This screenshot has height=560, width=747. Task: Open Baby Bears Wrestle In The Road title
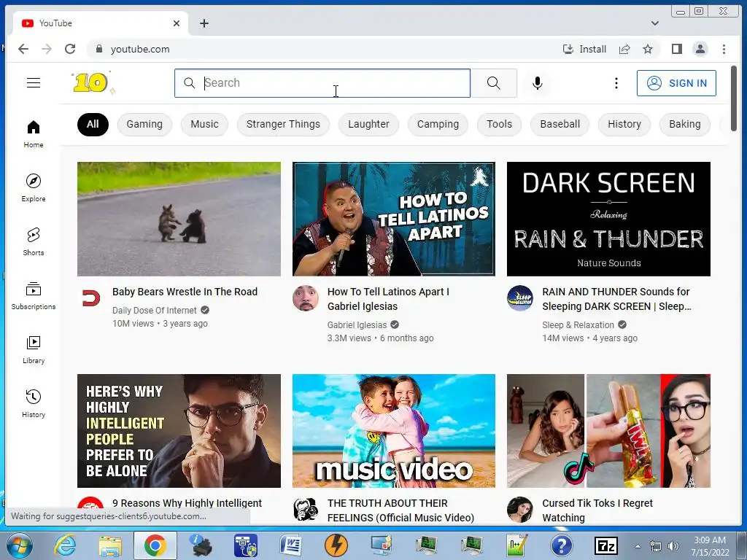coord(185,292)
